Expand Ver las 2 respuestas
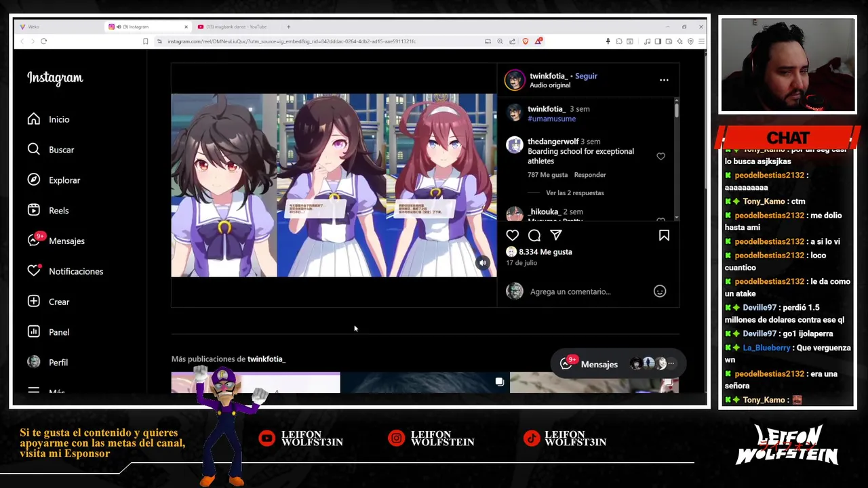This screenshot has width=868, height=488. point(574,193)
